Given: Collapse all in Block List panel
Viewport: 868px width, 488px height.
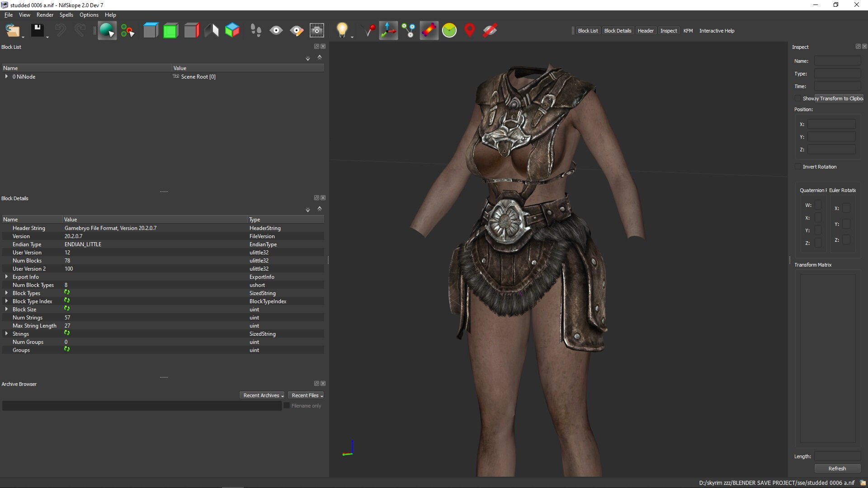Looking at the screenshot, I should pos(320,57).
